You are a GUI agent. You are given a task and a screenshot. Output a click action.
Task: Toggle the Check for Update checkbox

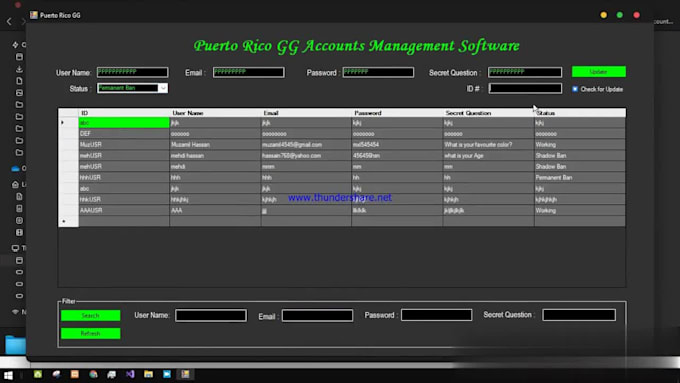[x=575, y=89]
